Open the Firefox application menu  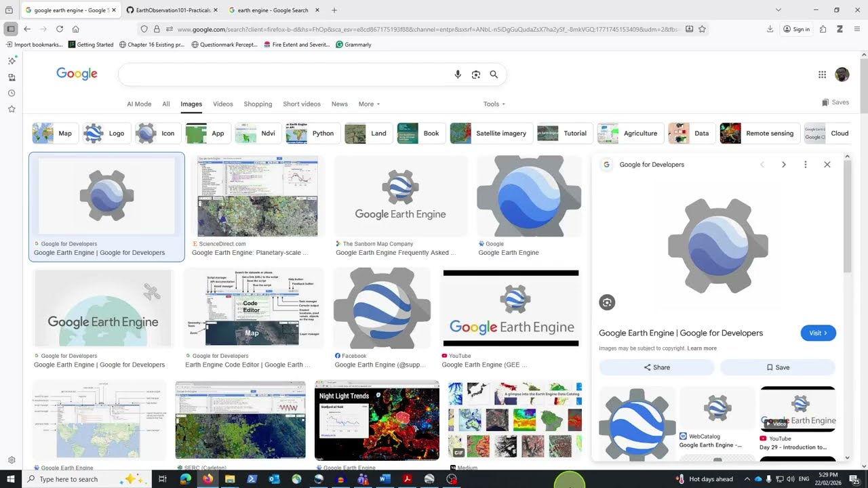click(x=857, y=29)
